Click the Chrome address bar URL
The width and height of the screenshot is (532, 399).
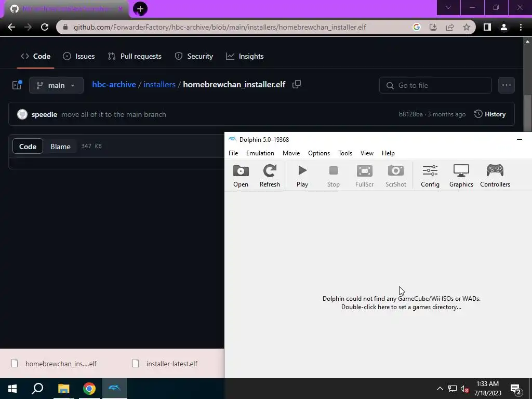click(220, 27)
